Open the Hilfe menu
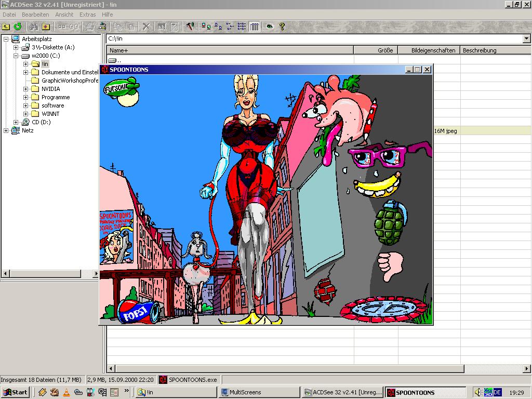Image resolution: width=532 pixels, height=399 pixels. click(x=107, y=15)
